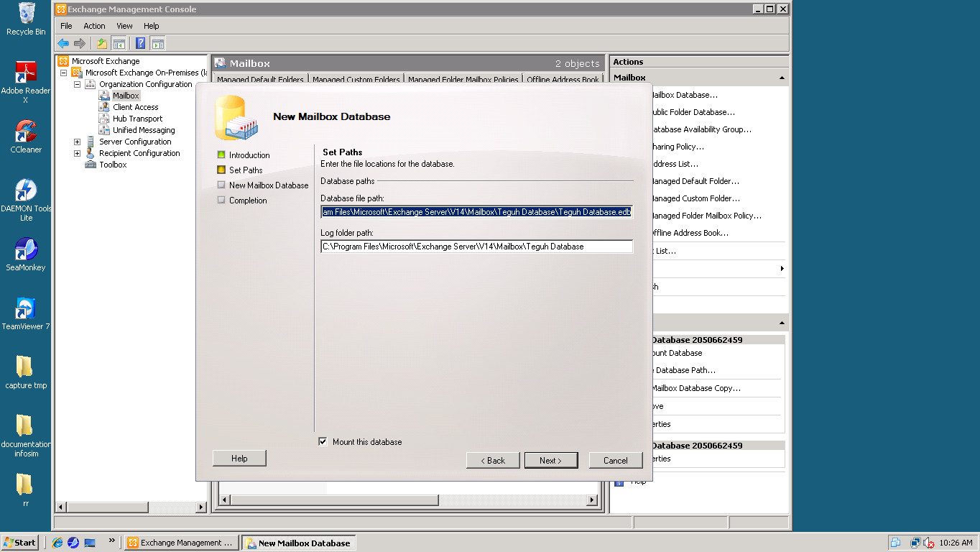Open the rr folder on desktop
This screenshot has width=980, height=552.
[24, 484]
